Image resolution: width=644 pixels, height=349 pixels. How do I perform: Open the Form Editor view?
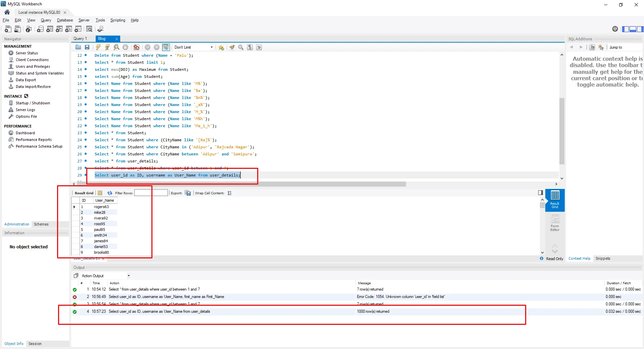pyautogui.click(x=555, y=223)
